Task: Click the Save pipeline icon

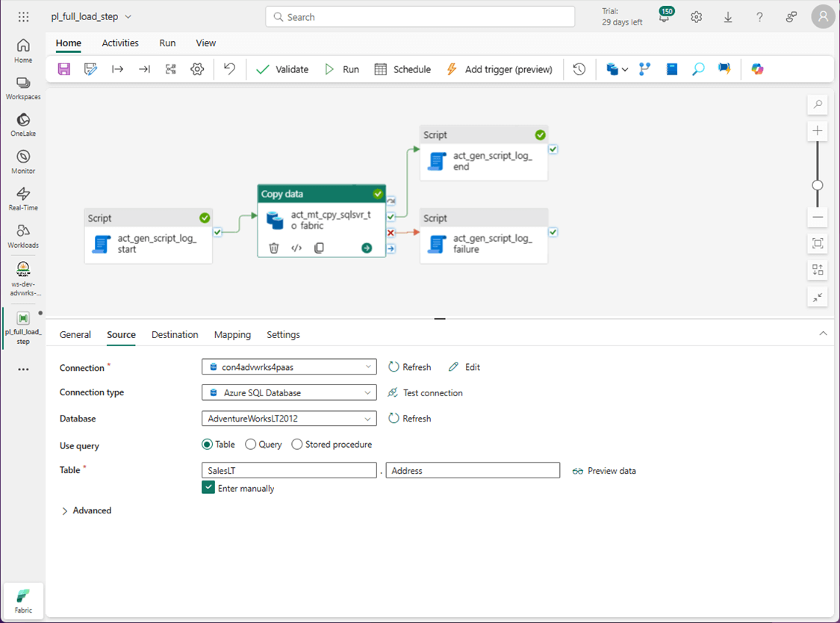Action: [x=64, y=69]
